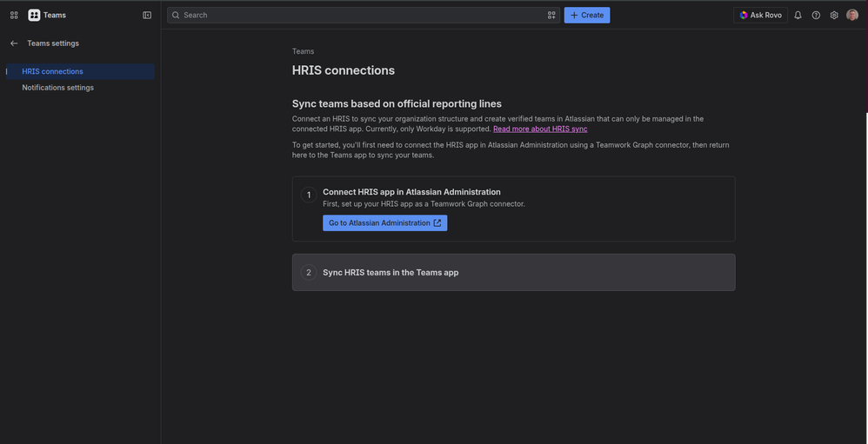Open the help question mark icon

816,16
